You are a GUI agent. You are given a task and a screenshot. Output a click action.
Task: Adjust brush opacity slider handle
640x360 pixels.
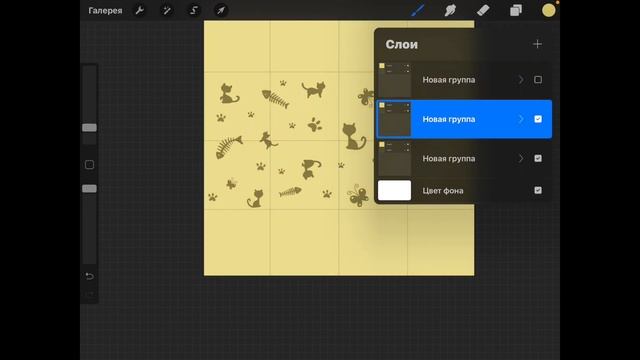pyautogui.click(x=89, y=189)
